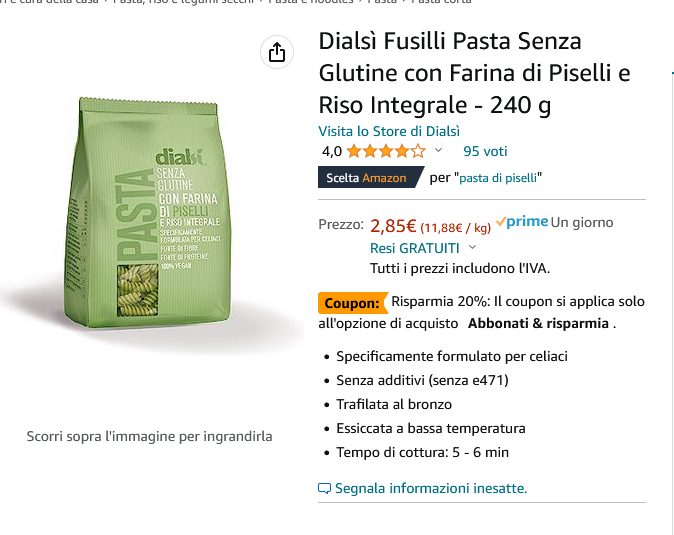Click the product title heading
Image resolution: width=674 pixels, height=535 pixels.
pyautogui.click(x=475, y=73)
